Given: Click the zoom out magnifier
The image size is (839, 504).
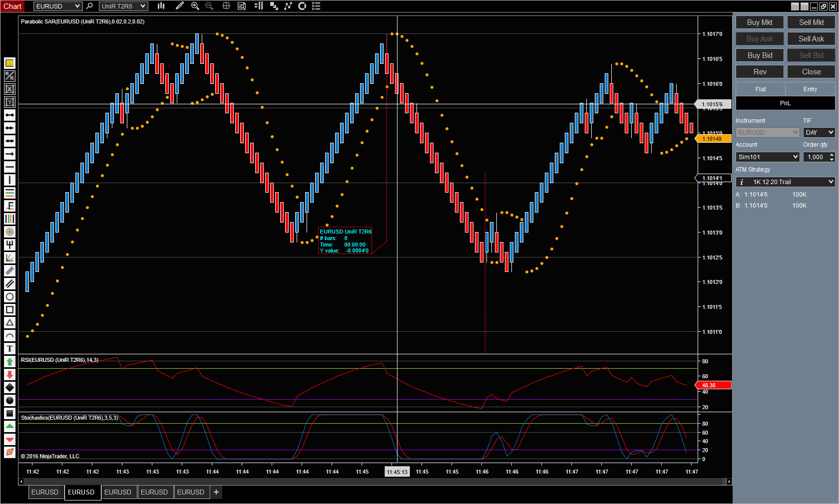Looking at the screenshot, I should [x=209, y=6].
